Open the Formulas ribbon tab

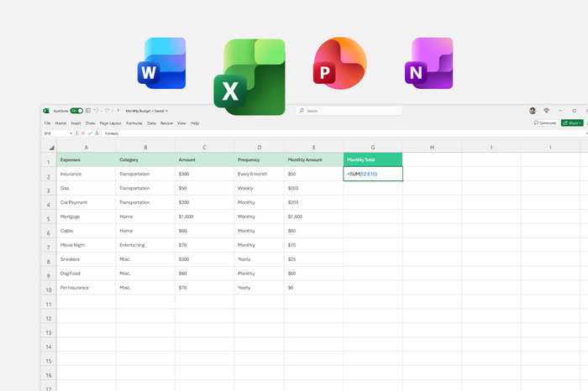tap(134, 123)
